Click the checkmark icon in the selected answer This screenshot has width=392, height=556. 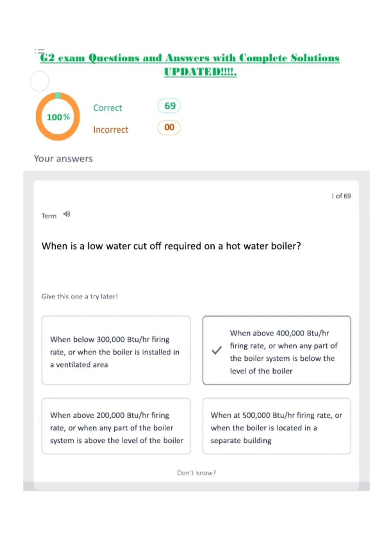tap(217, 350)
